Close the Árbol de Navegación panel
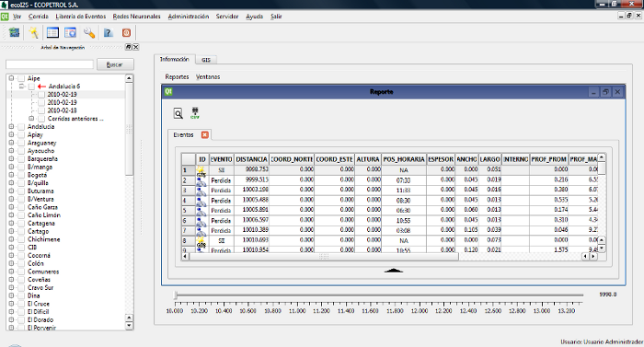The height and width of the screenshot is (347, 644). [136, 47]
